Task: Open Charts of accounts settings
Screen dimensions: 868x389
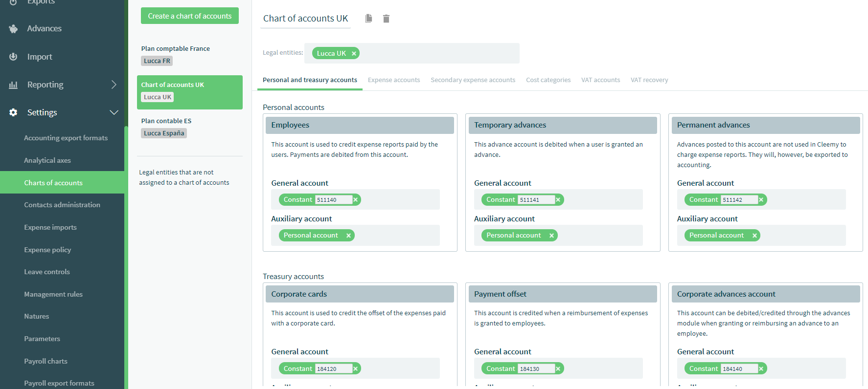Action: tap(62, 182)
